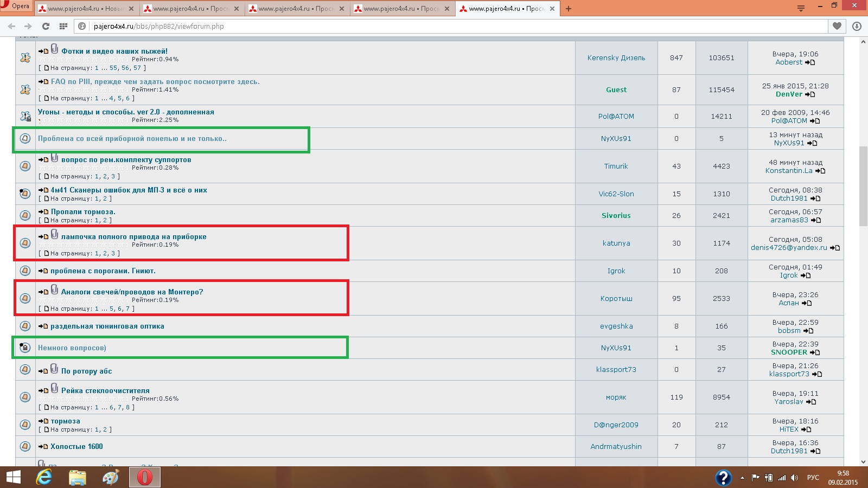Open the topic "Пропали тормоза."
The width and height of the screenshot is (868, 488).
click(82, 211)
